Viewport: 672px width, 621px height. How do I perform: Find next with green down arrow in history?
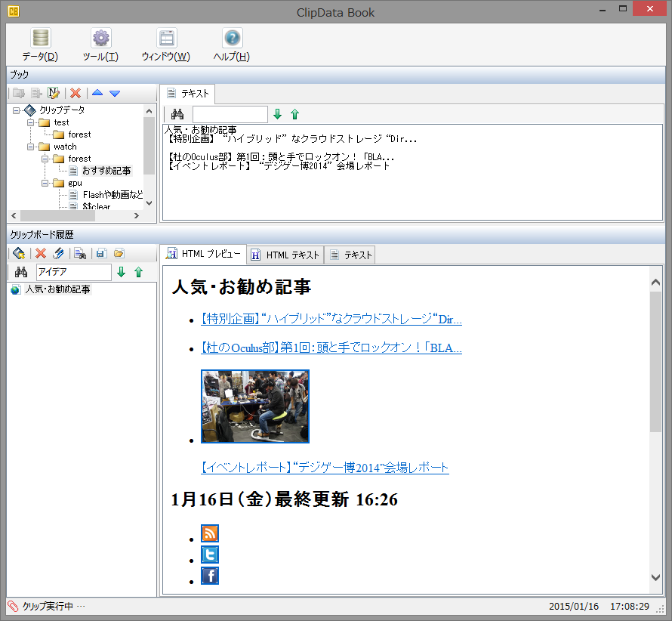(x=122, y=272)
